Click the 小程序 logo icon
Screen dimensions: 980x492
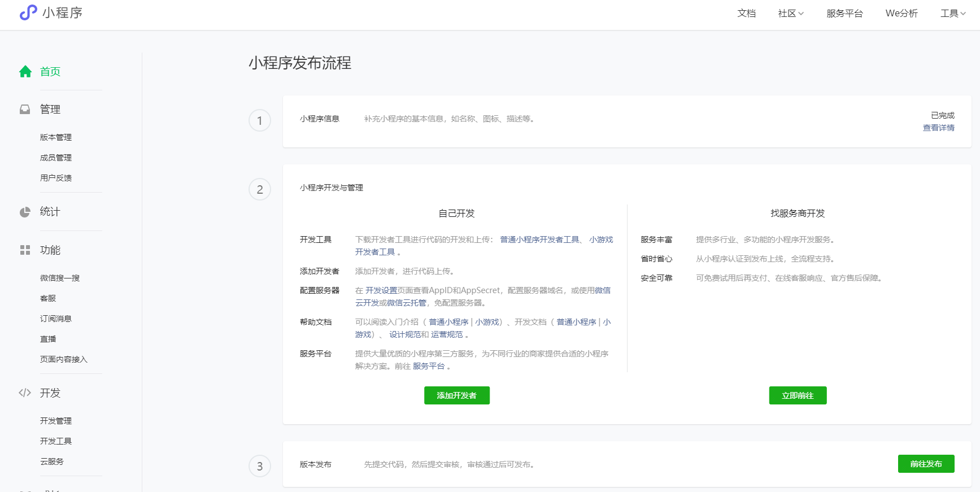(x=28, y=12)
